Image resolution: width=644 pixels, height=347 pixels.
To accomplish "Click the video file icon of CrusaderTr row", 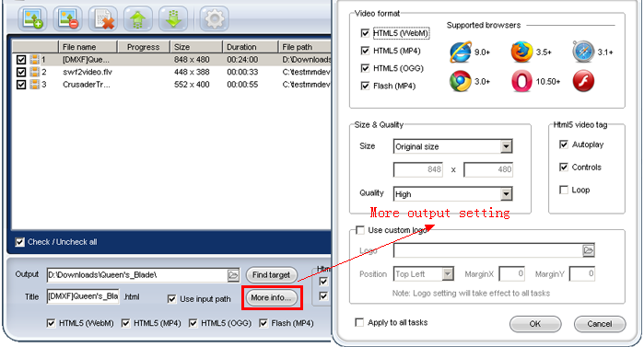I will click(34, 85).
